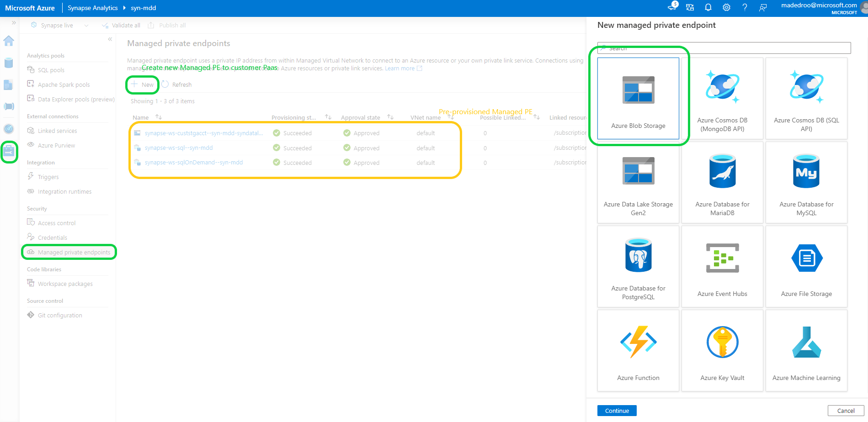Viewport: 868px width, 422px height.
Task: Open synapse-ws-sqlOnDemand--syn-mdd endpoint link
Action: pos(194,162)
